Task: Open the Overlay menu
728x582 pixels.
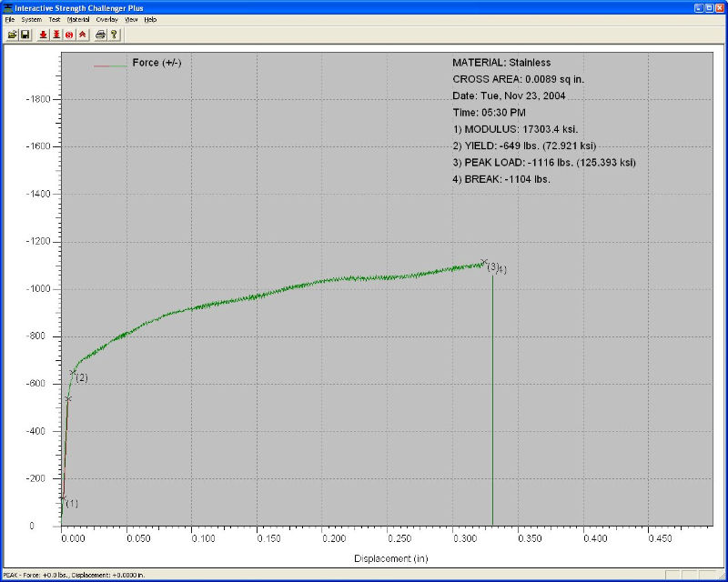Action: pos(107,19)
